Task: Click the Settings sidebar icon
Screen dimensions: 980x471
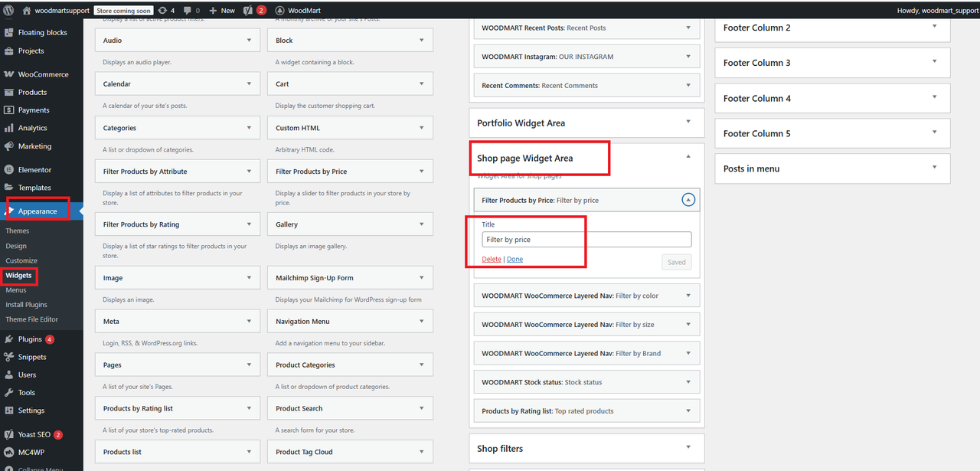Action: [8, 410]
